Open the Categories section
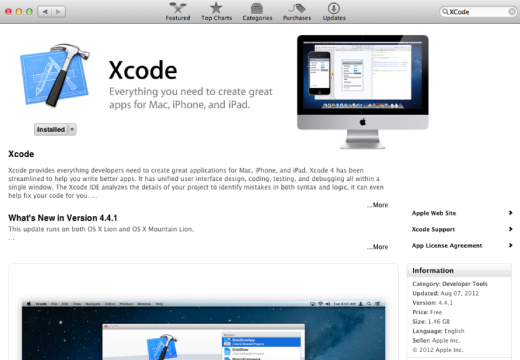 click(x=257, y=12)
